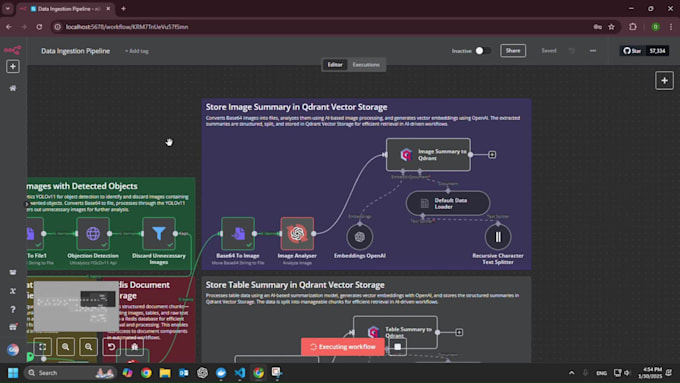Open the variables icon in the sidebar
The image size is (680, 383).
coord(13,291)
